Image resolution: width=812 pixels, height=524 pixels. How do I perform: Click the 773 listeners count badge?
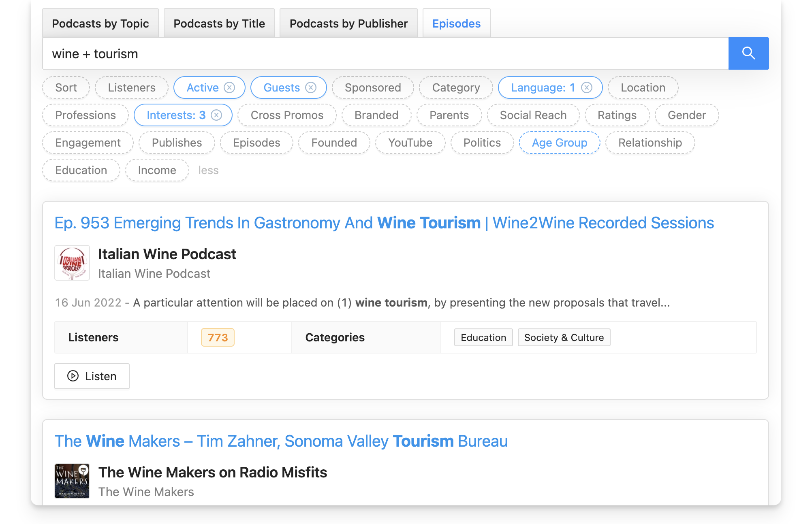(x=217, y=337)
